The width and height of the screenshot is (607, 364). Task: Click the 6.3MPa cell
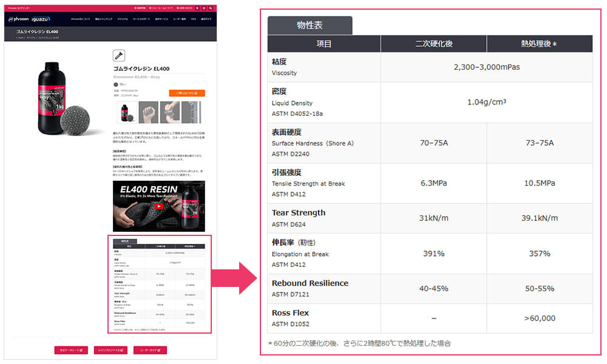pyautogui.click(x=433, y=183)
